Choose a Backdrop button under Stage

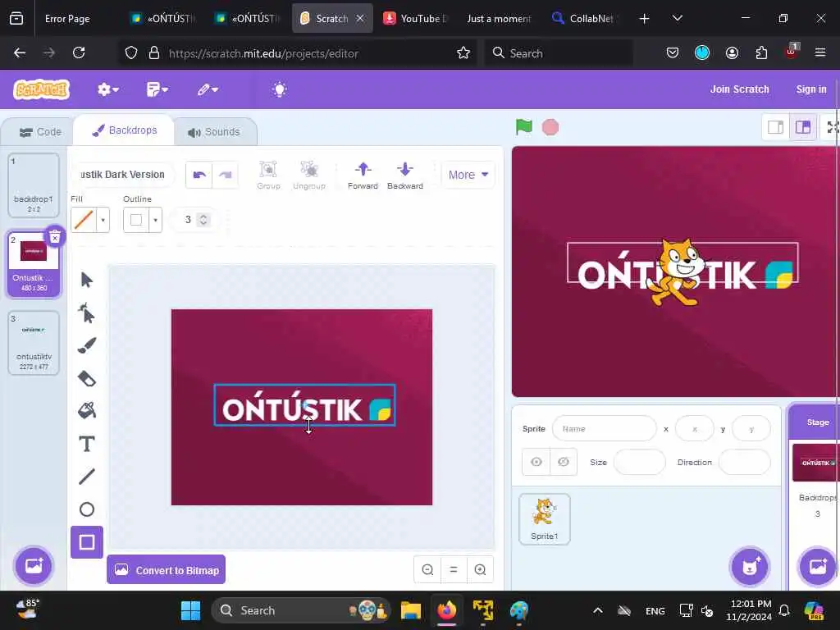818,566
